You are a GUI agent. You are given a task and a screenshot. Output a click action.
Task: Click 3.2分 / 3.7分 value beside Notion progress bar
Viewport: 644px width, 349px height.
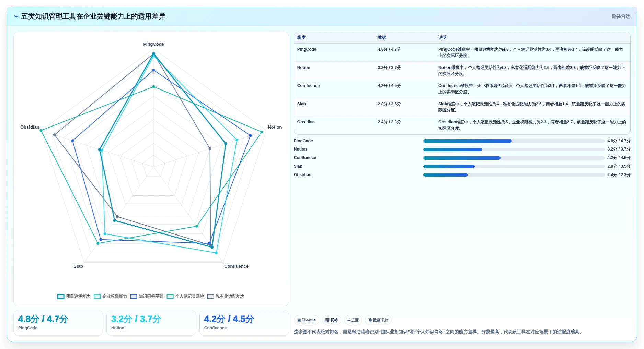coord(619,149)
